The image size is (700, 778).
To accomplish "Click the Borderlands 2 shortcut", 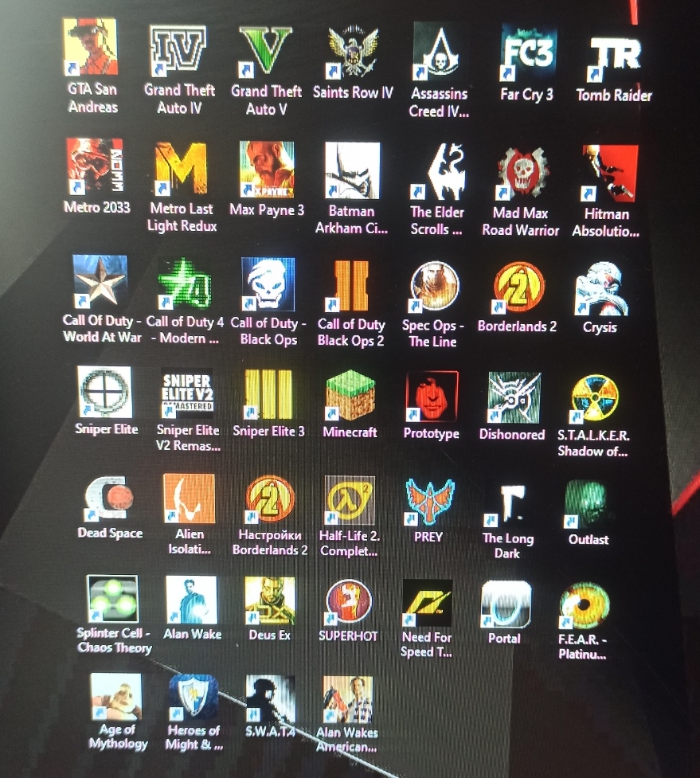I will [x=518, y=287].
